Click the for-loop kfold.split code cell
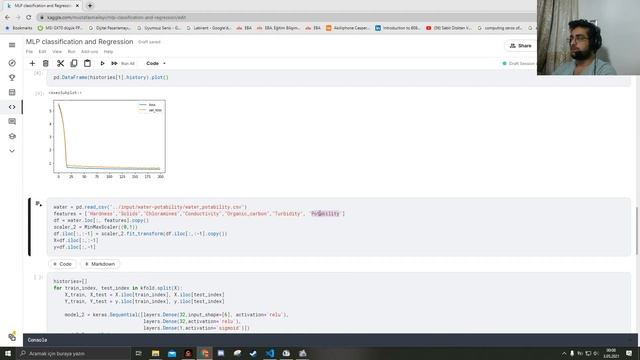This screenshot has width=640, height=360. coord(339,303)
